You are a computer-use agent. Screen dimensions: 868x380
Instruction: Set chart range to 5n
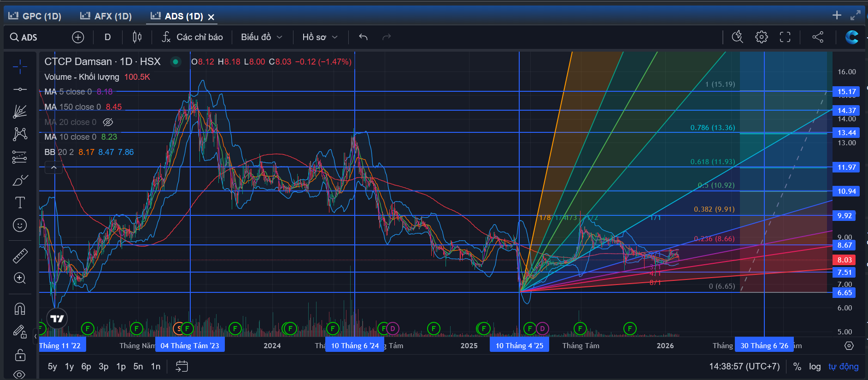pyautogui.click(x=138, y=367)
